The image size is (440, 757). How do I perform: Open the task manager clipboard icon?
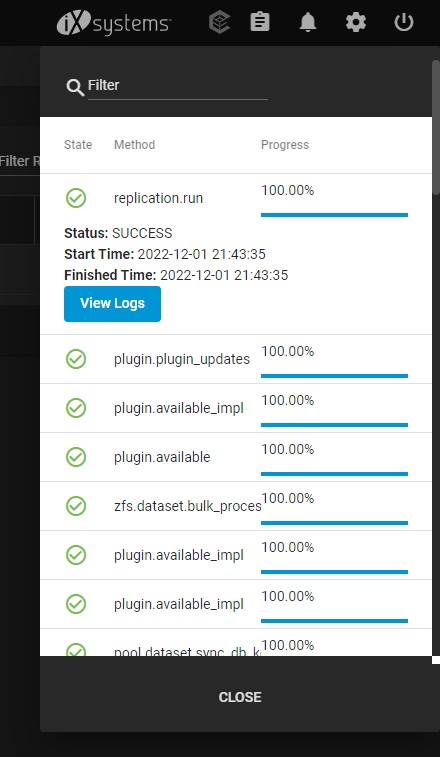click(260, 22)
